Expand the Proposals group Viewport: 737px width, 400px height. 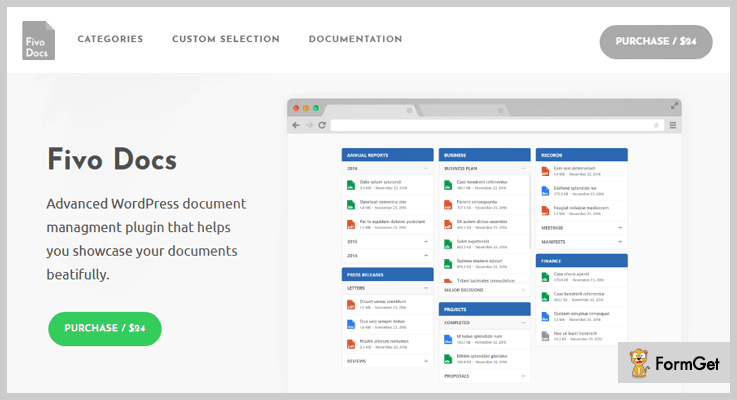tap(523, 376)
